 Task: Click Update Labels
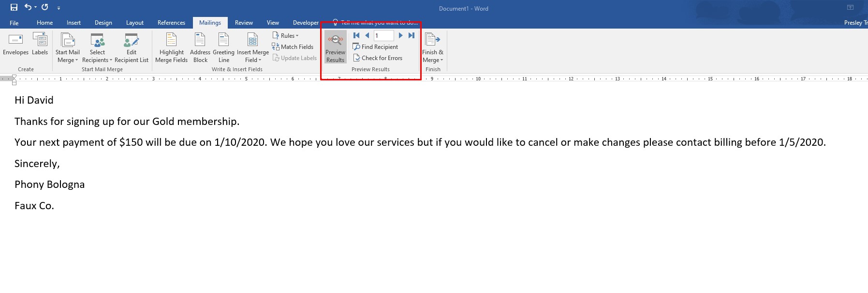click(294, 58)
